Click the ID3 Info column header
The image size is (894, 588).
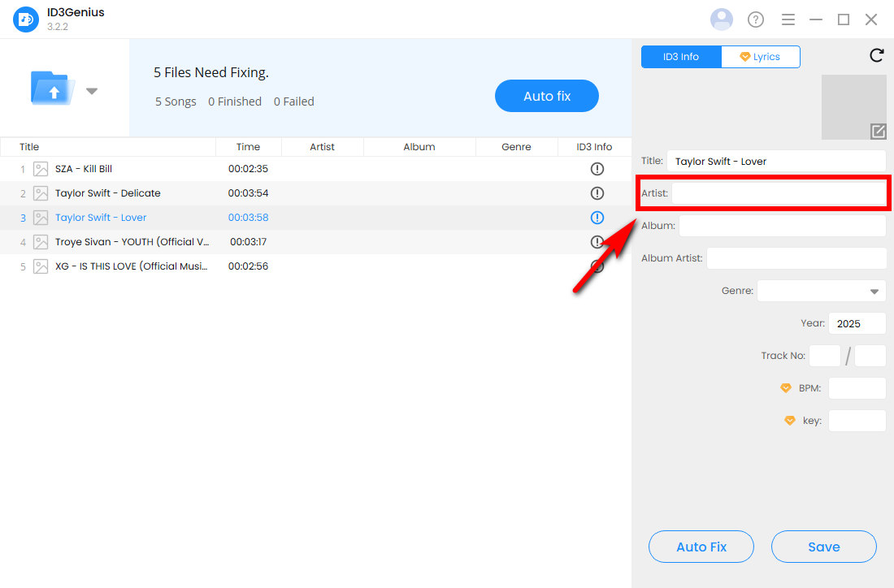pyautogui.click(x=594, y=147)
